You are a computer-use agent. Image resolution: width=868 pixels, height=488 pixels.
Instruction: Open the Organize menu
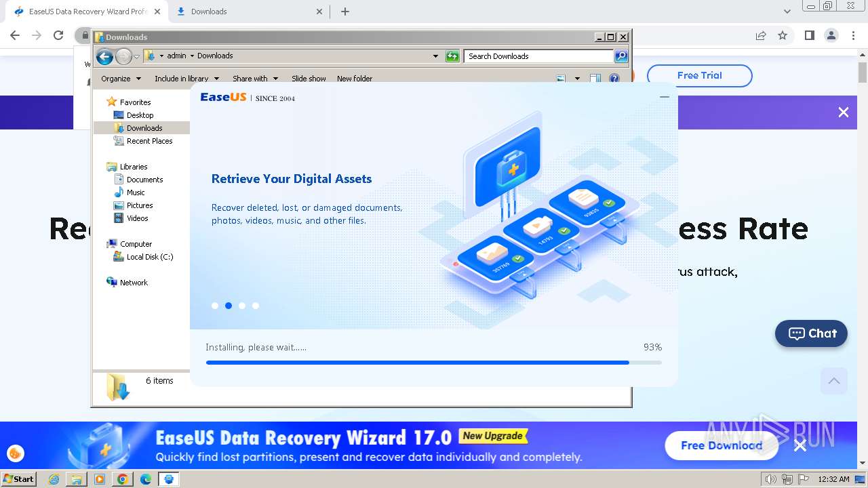121,79
